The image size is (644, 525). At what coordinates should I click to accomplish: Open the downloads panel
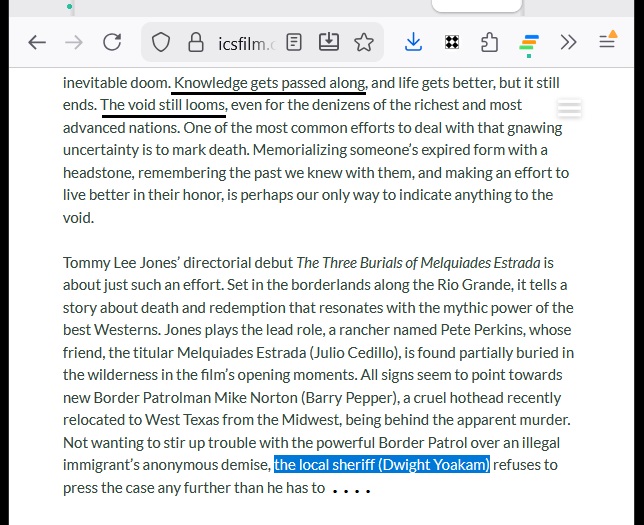coord(413,42)
